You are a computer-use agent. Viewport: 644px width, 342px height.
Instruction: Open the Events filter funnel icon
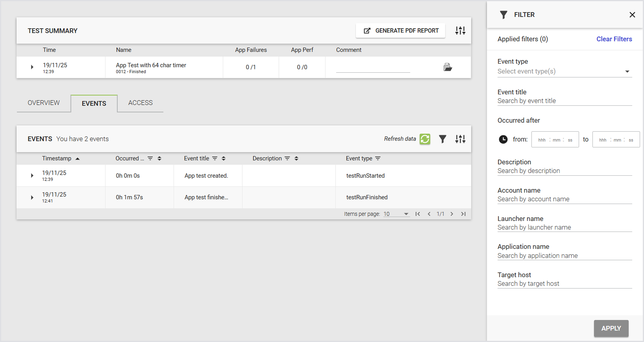pyautogui.click(x=442, y=139)
